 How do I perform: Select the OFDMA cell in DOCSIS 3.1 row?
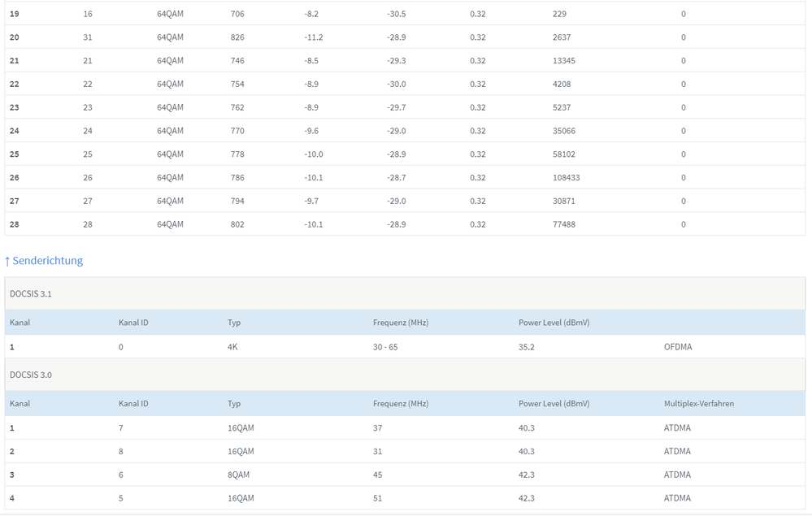(678, 347)
